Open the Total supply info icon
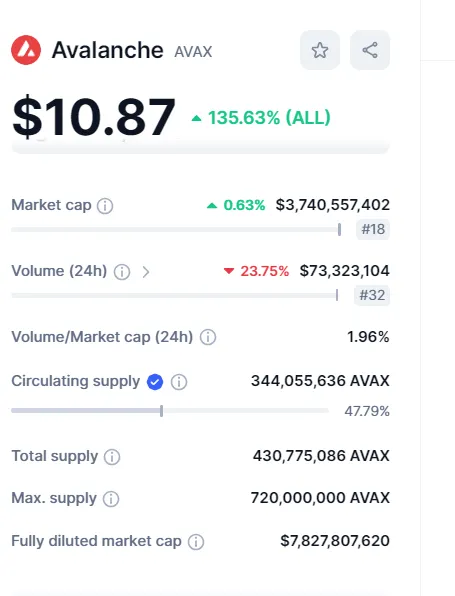This screenshot has width=455, height=596. coord(112,457)
